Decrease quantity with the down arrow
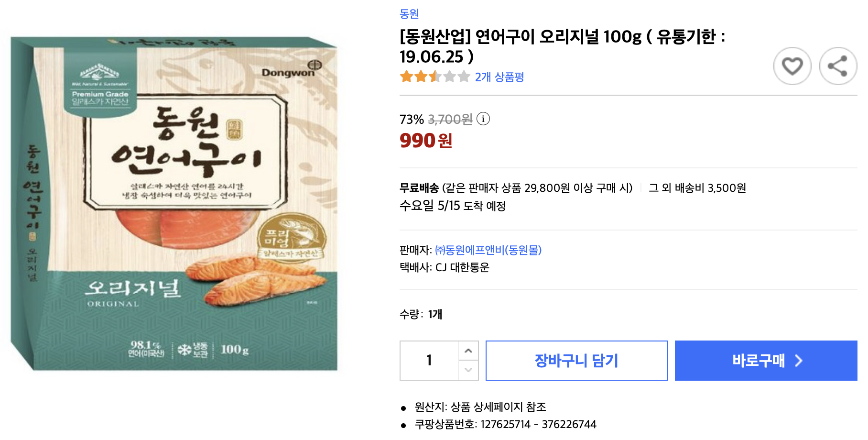 click(x=468, y=370)
